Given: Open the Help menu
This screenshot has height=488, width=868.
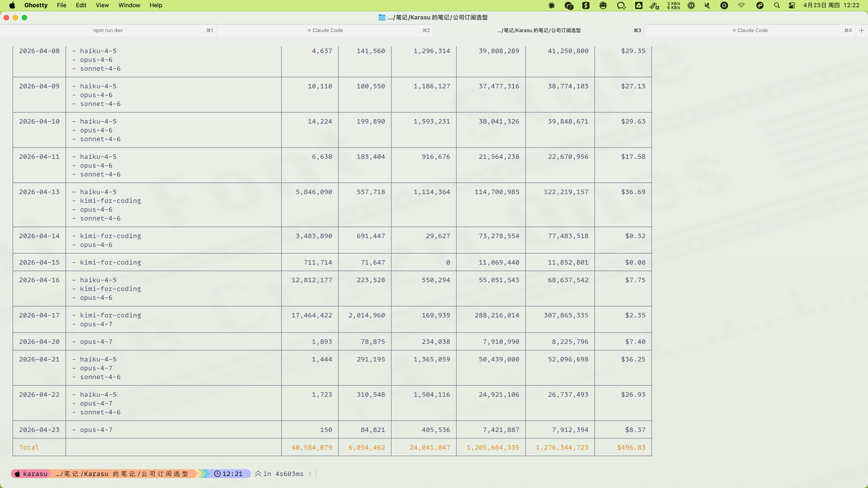Looking at the screenshot, I should tap(156, 5).
